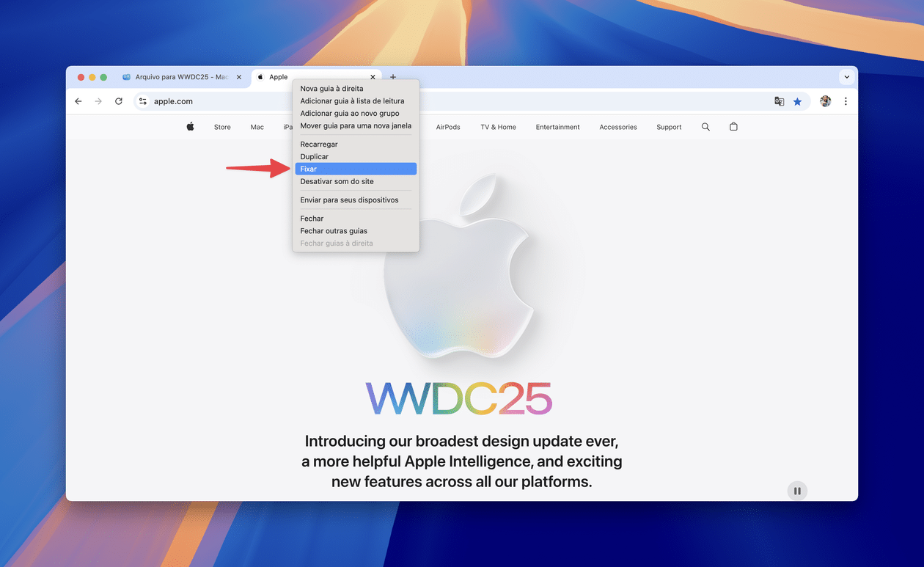924x567 pixels.
Task: Toggle the bookmark star icon
Action: (x=797, y=101)
